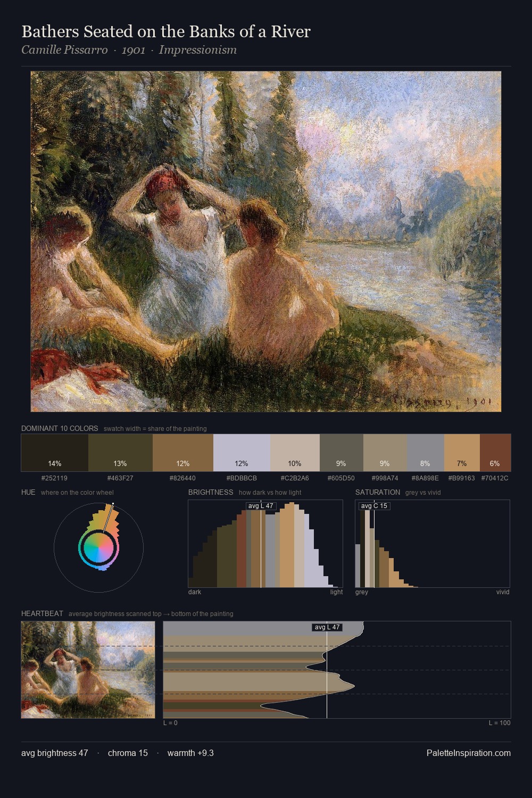Click the main painting image
The height and width of the screenshot is (798, 532).
pos(266,242)
